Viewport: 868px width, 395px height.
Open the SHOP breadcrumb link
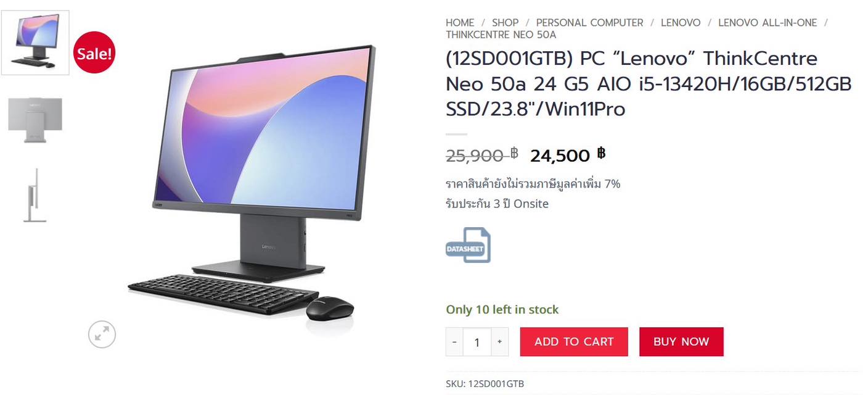click(x=505, y=23)
